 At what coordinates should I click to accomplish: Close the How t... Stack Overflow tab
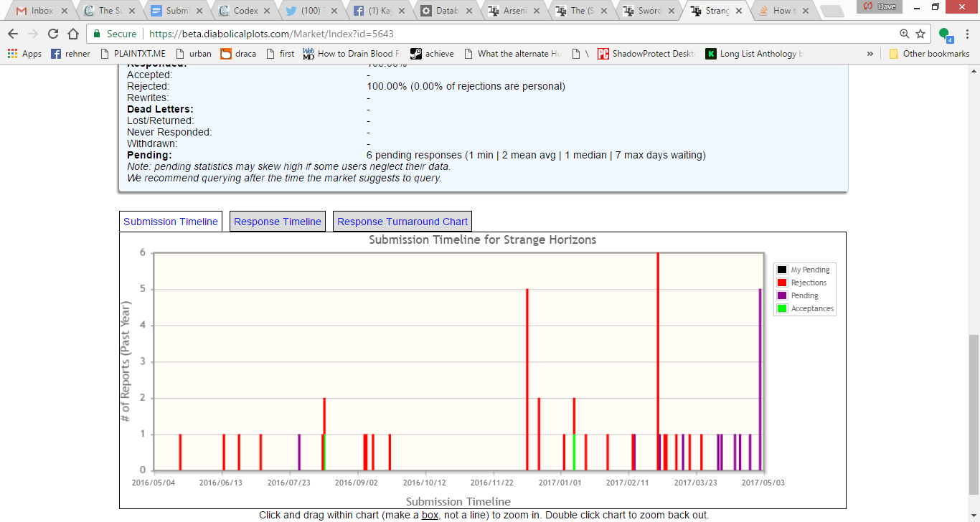(805, 11)
